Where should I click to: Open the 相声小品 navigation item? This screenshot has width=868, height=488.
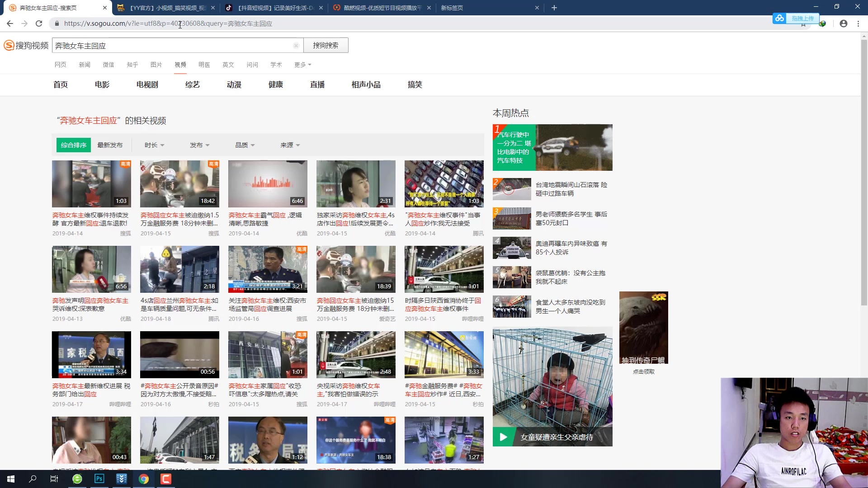pos(366,84)
